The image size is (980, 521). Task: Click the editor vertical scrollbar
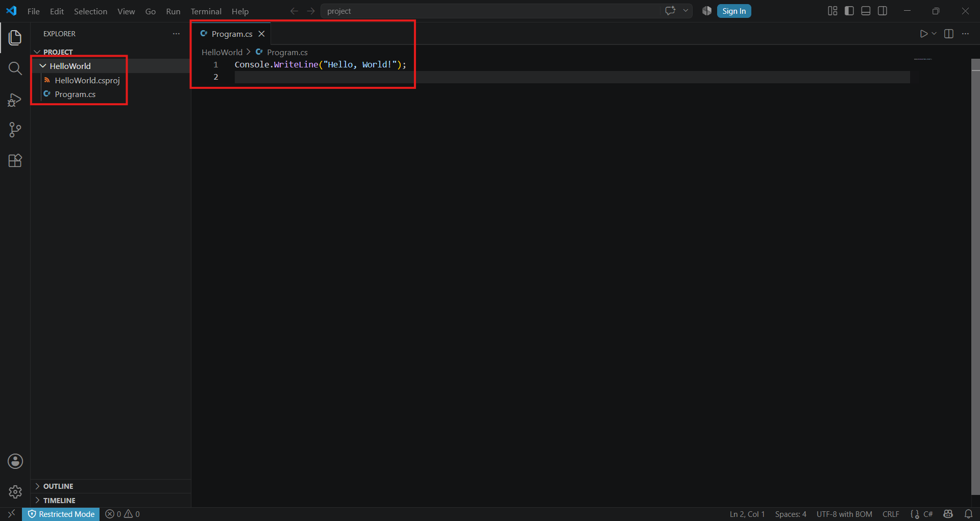coord(975,276)
